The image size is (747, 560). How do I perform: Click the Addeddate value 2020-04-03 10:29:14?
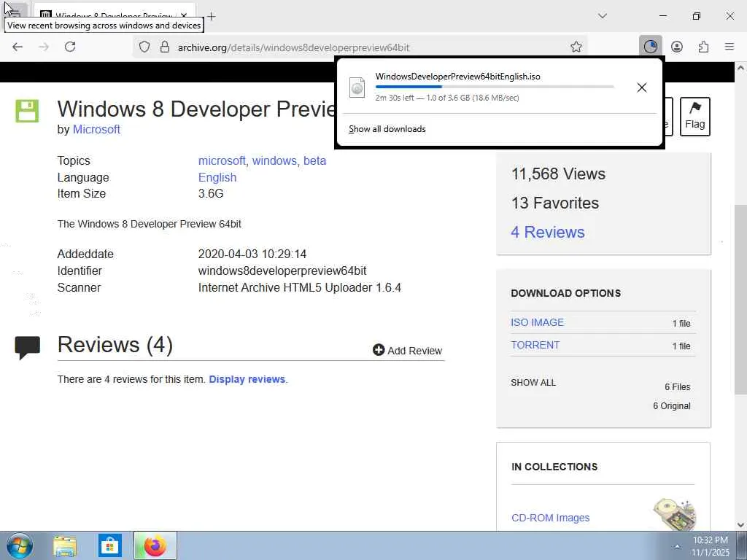[252, 254]
